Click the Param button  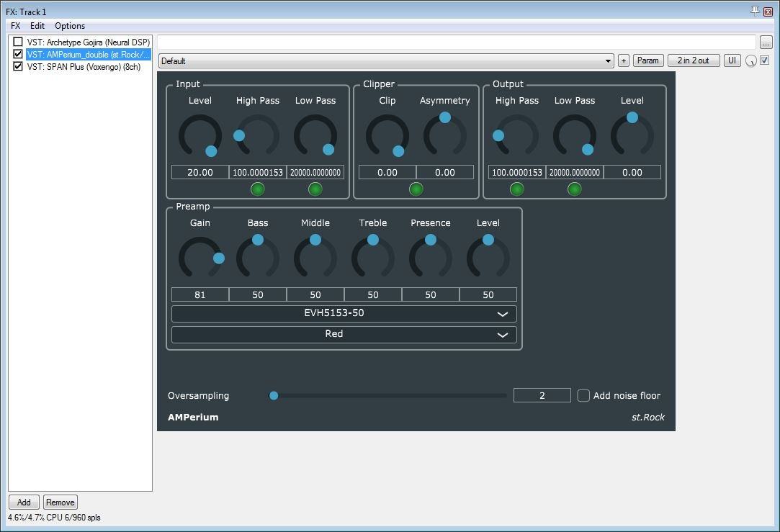647,60
